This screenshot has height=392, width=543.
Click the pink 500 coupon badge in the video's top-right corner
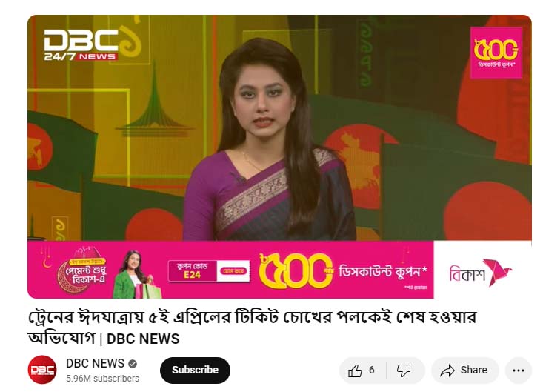(496, 53)
